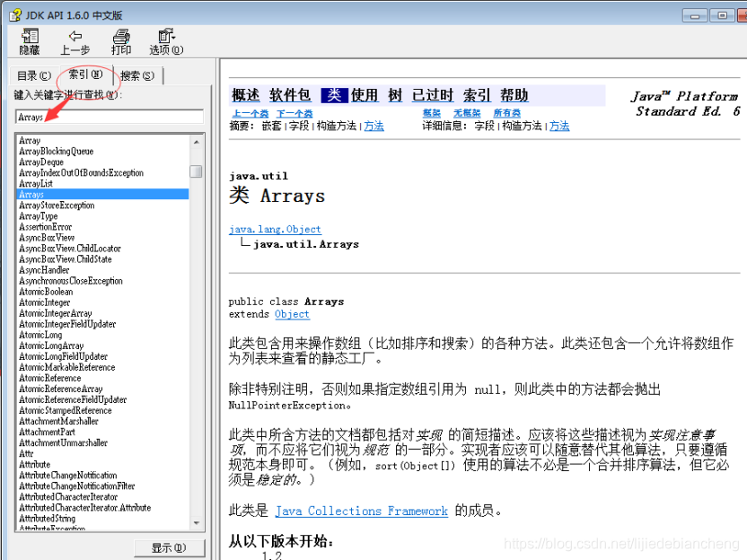Screen dimensions: 747x560
Task: Click the Print (打印) toolbar icon
Action: coord(121,41)
